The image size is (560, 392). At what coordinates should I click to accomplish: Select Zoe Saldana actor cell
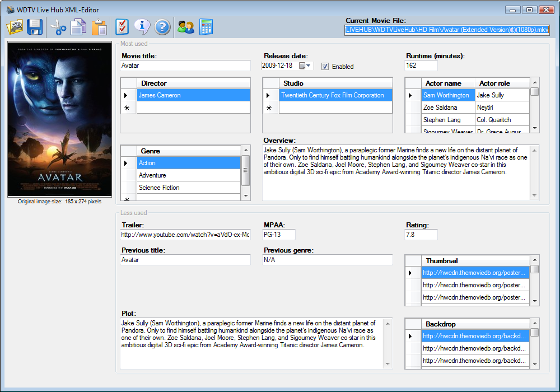pos(448,108)
